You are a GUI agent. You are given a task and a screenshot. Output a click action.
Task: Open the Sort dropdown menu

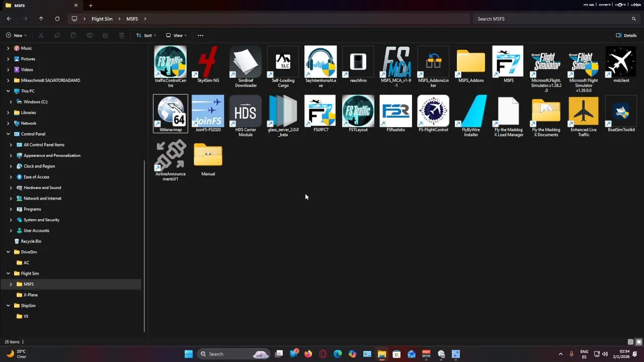pos(146,35)
